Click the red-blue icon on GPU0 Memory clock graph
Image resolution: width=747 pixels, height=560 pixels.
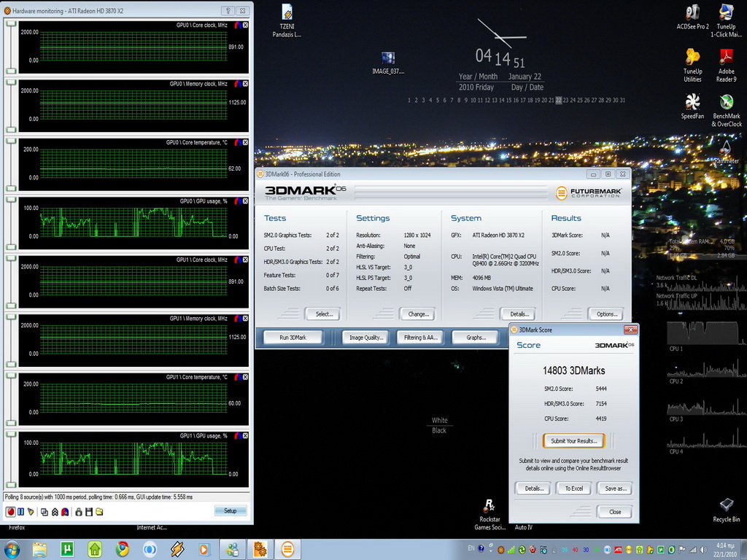pyautogui.click(x=238, y=83)
